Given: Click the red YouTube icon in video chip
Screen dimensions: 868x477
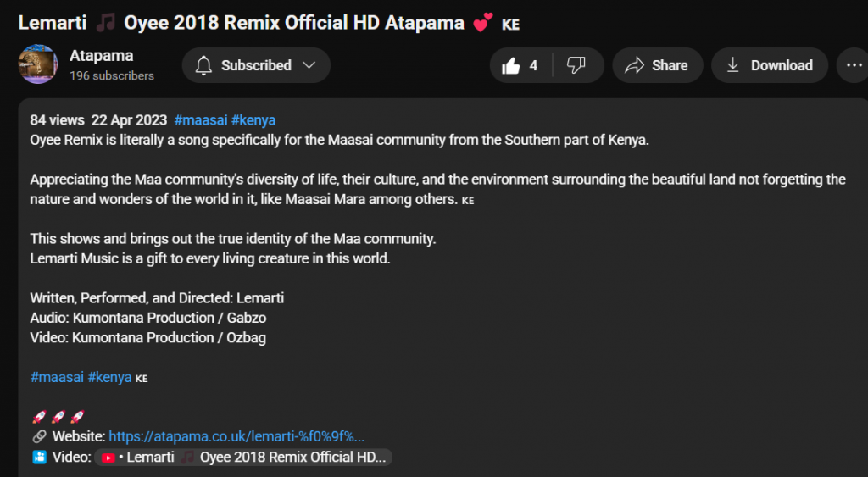Looking at the screenshot, I should [x=108, y=458].
